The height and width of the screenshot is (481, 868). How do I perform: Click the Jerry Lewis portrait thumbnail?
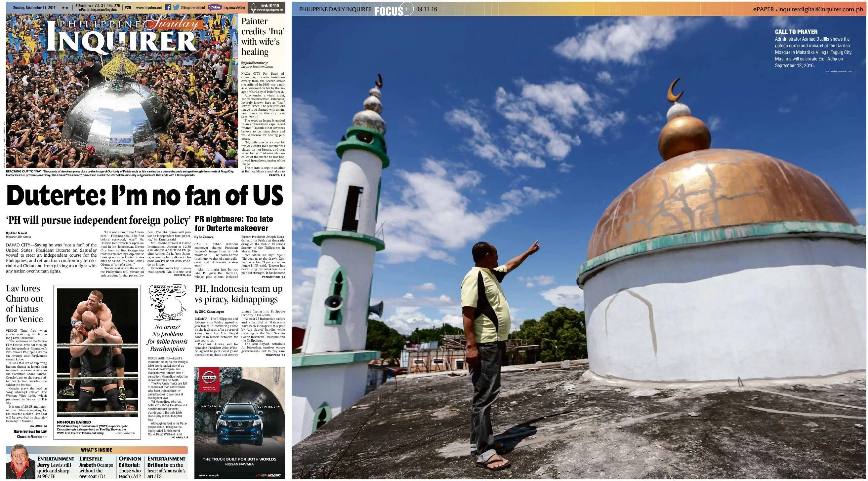pyautogui.click(x=21, y=462)
